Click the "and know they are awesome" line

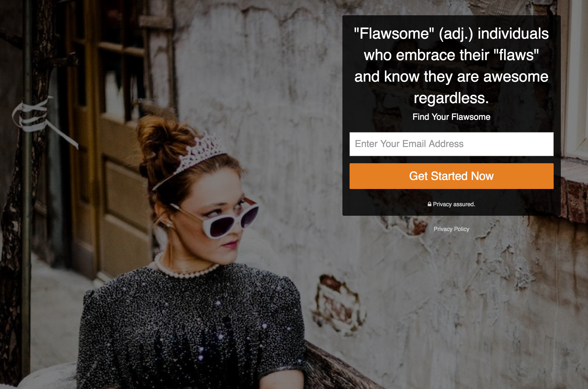[x=451, y=76]
